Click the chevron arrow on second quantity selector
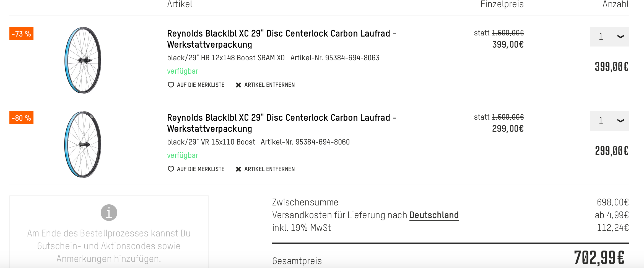The height and width of the screenshot is (268, 644). tap(620, 121)
